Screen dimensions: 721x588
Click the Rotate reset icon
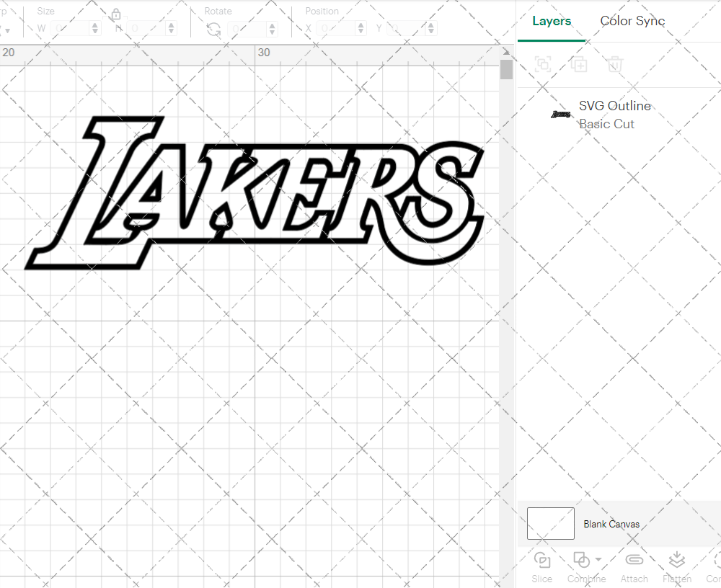coord(214,28)
